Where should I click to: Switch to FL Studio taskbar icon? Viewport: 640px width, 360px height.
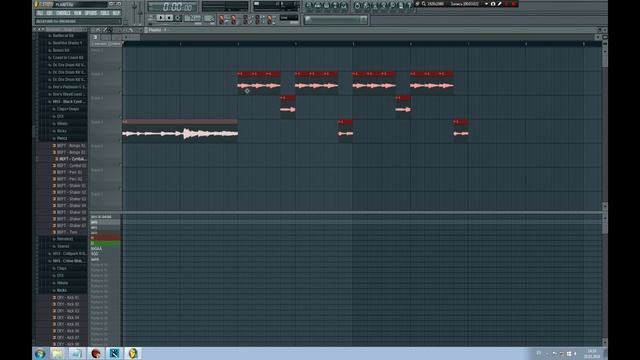pos(133,353)
